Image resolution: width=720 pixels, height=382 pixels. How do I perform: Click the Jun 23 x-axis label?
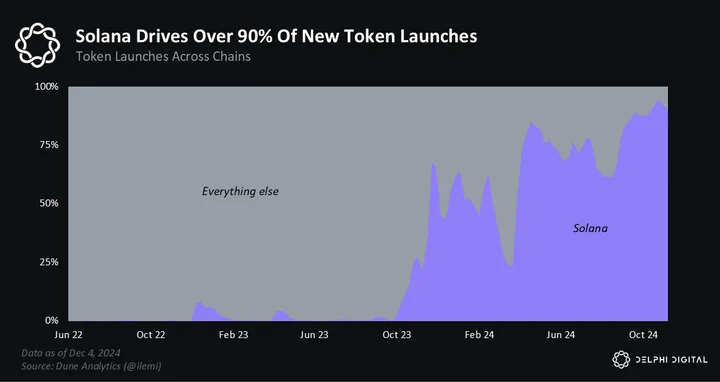point(315,335)
